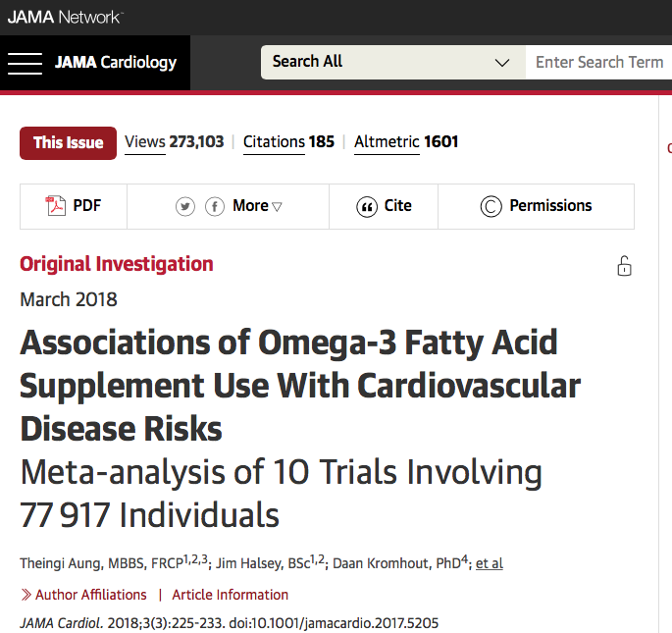
Task: Expand the More sharing options menu
Action: (x=258, y=206)
